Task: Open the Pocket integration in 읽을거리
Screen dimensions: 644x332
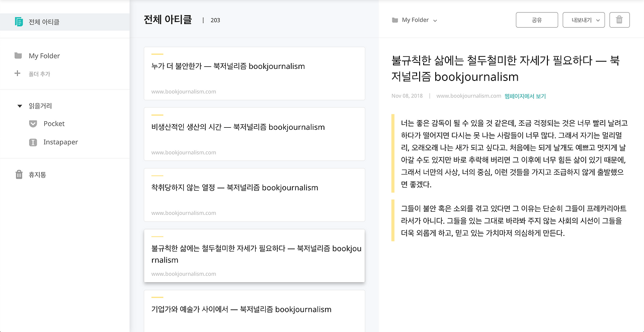Action: coord(33,123)
